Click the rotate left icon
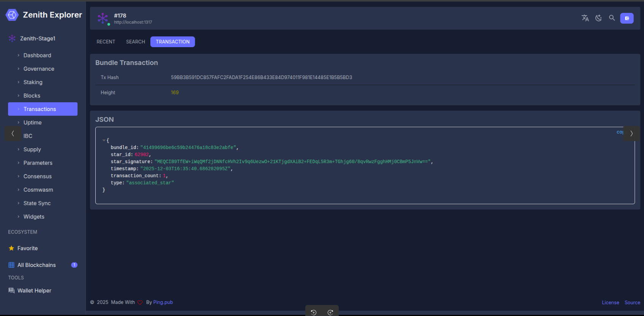This screenshot has height=316, width=644. click(x=314, y=312)
